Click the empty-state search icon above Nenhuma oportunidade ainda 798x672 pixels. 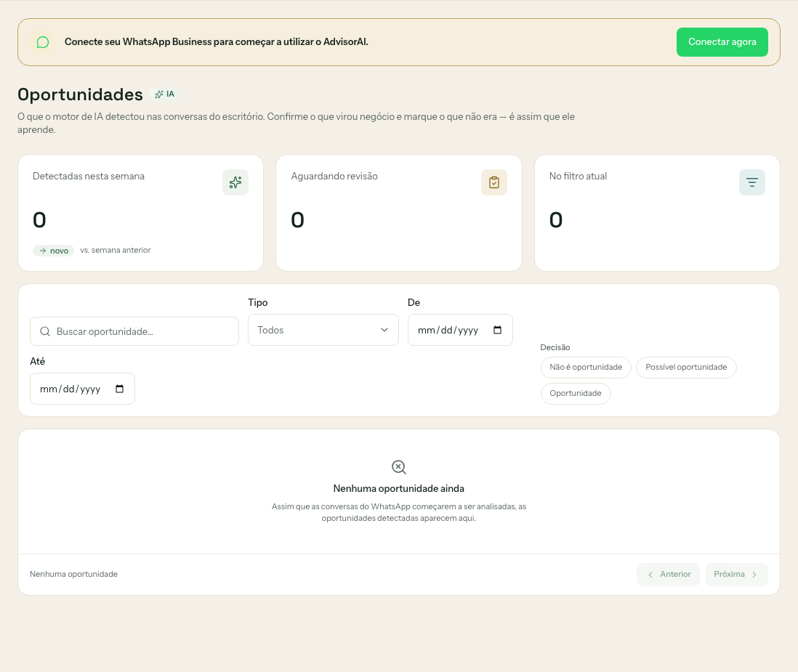[x=399, y=467]
